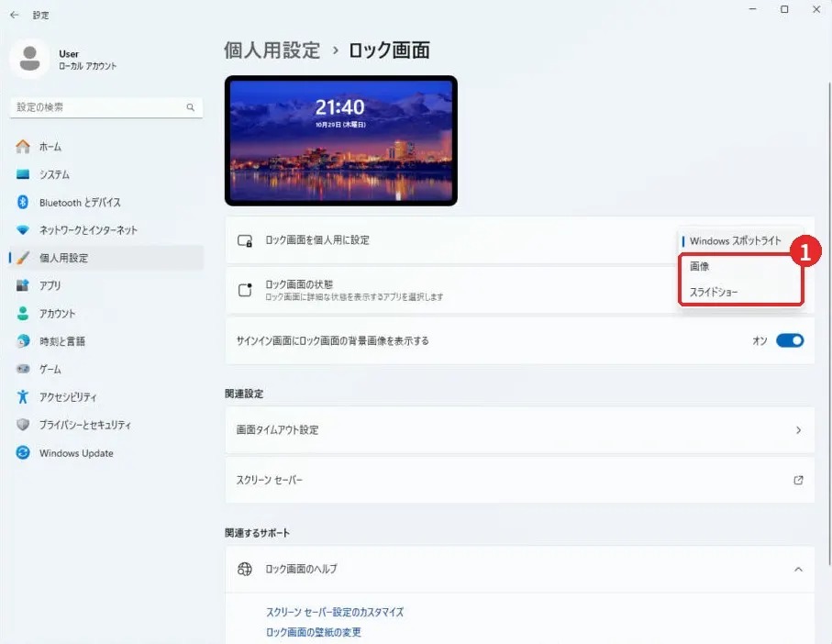Image resolution: width=832 pixels, height=644 pixels.
Task: Choose スライドショー in the dropdown list
Action: (741, 292)
